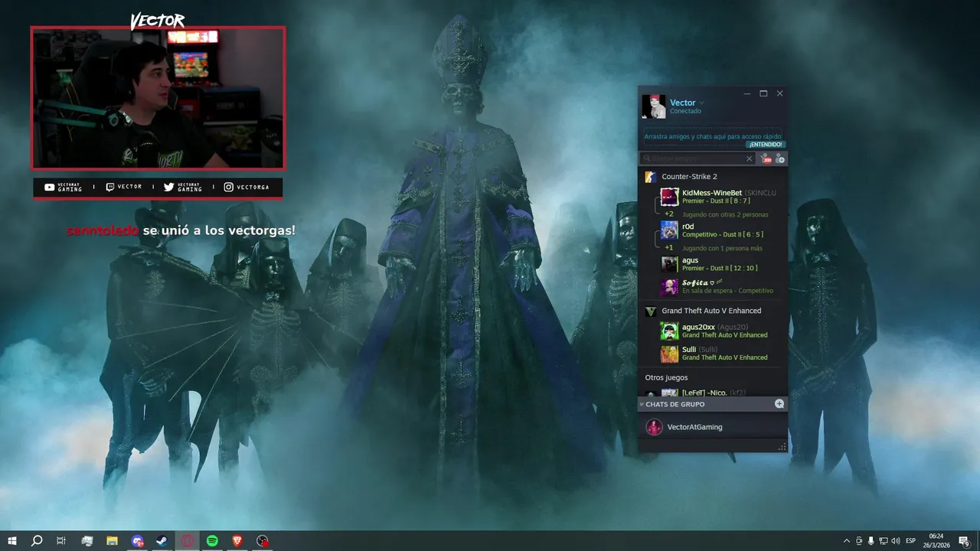Expand the +2 party under KidMess-WineBet
Viewport: 980px width, 551px height.
tap(668, 214)
